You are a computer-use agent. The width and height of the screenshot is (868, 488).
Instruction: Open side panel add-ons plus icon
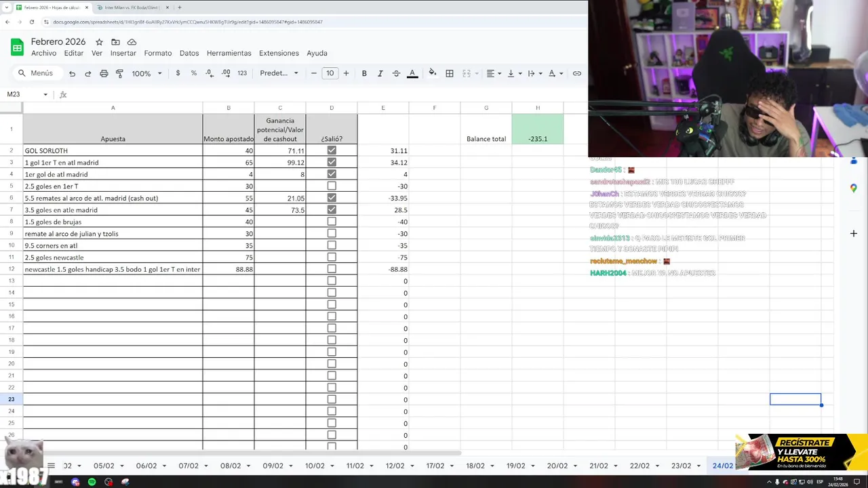click(x=854, y=233)
